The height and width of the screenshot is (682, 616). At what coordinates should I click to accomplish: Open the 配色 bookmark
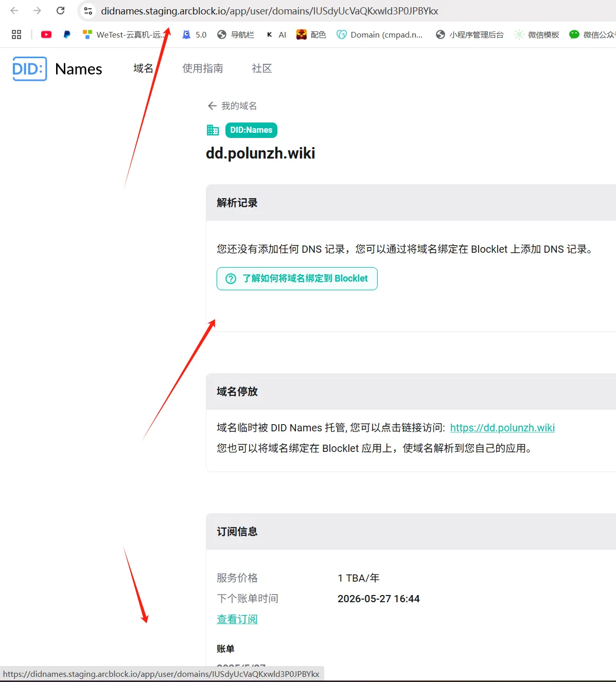click(x=311, y=34)
